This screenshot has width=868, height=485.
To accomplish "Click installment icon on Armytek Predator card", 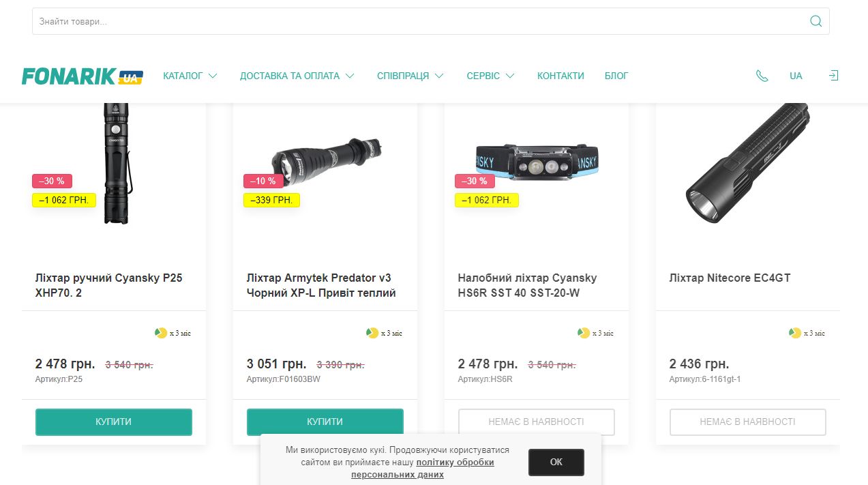I will coord(372,333).
